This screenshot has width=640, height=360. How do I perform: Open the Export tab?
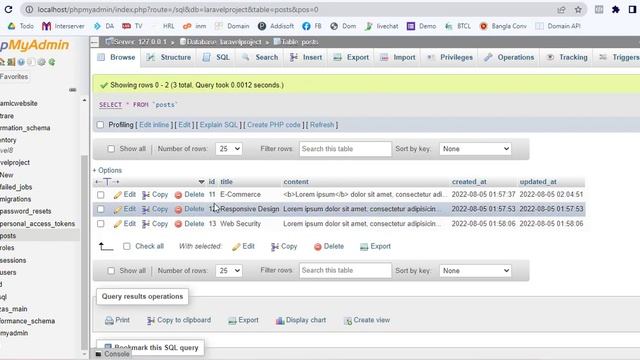351,58
